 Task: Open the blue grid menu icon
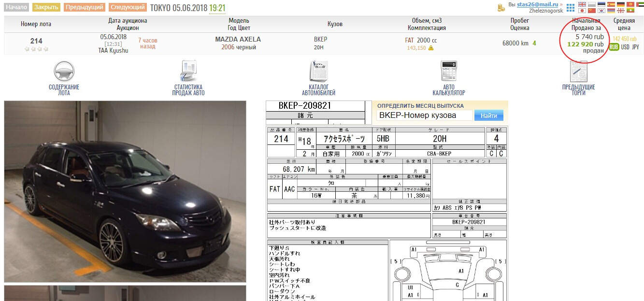(x=571, y=7)
